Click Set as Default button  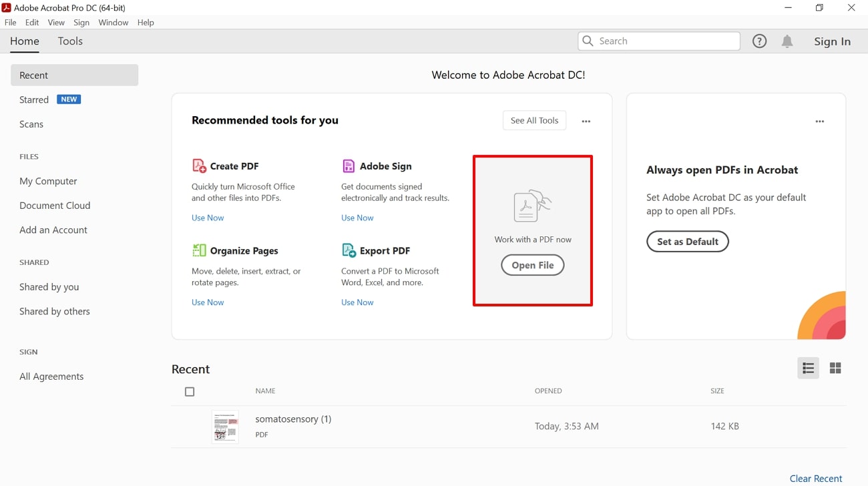(688, 242)
